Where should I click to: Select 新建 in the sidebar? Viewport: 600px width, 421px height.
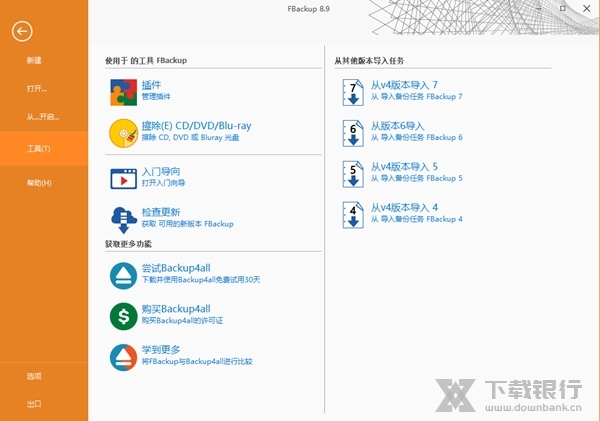coord(34,60)
